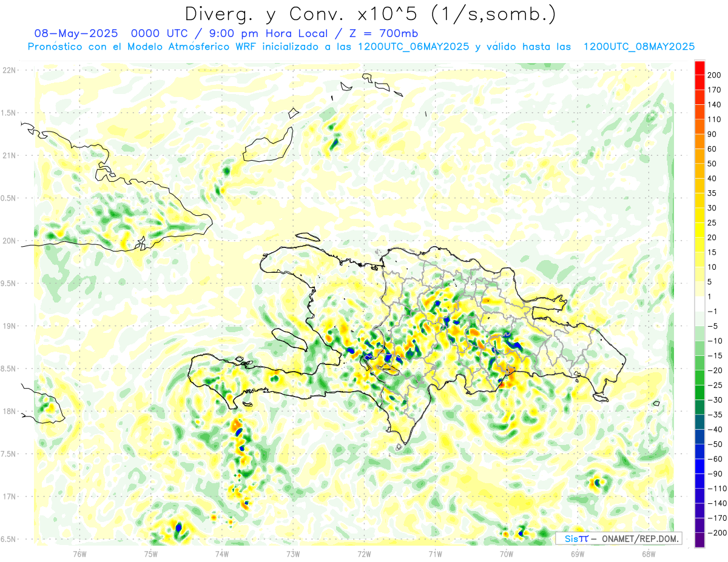The width and height of the screenshot is (728, 562).
Task: Click the '60' value on the color legend
Action: (713, 149)
